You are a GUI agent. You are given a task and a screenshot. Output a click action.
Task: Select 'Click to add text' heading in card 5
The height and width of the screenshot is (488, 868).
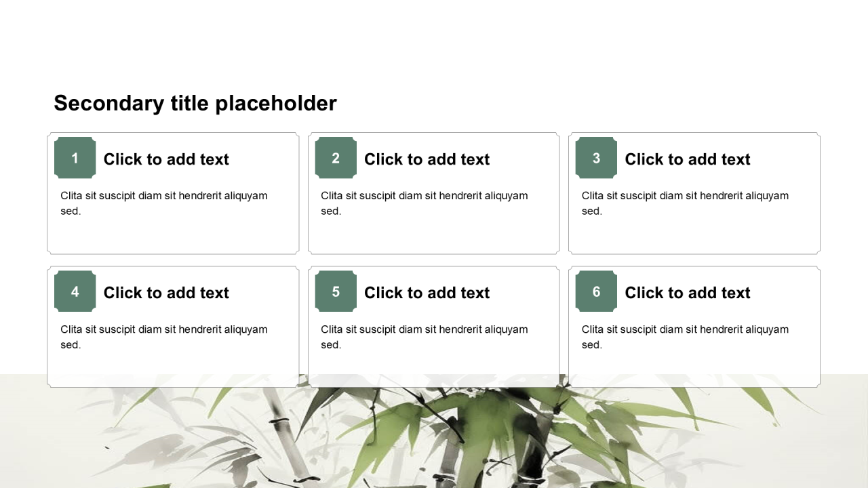pyautogui.click(x=427, y=293)
